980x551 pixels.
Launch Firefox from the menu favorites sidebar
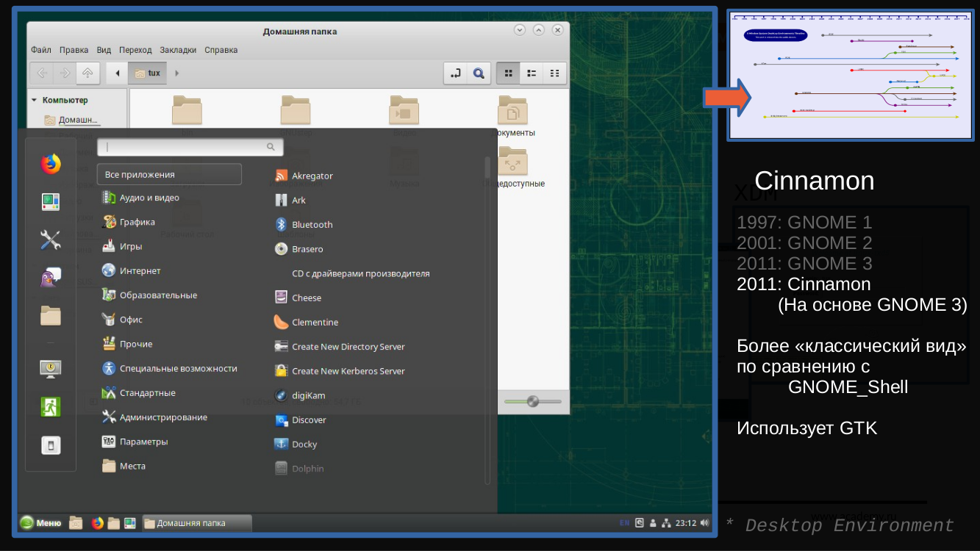51,164
